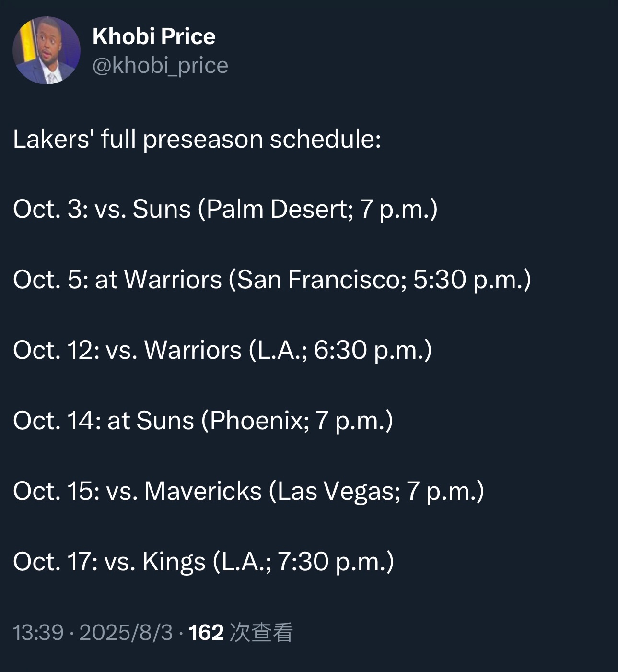This screenshot has height=672, width=618.
Task: Click the Oct. 5 at Warriors line
Action: pyautogui.click(x=272, y=280)
